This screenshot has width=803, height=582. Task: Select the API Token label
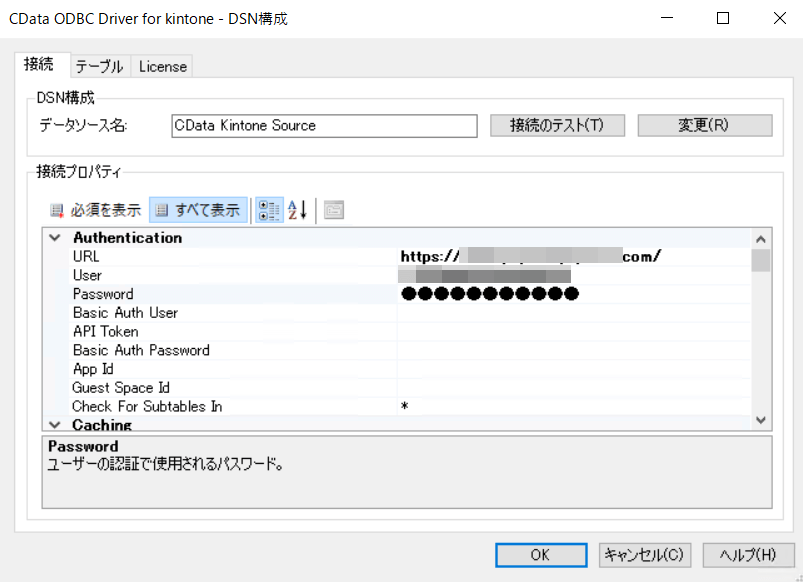click(105, 332)
